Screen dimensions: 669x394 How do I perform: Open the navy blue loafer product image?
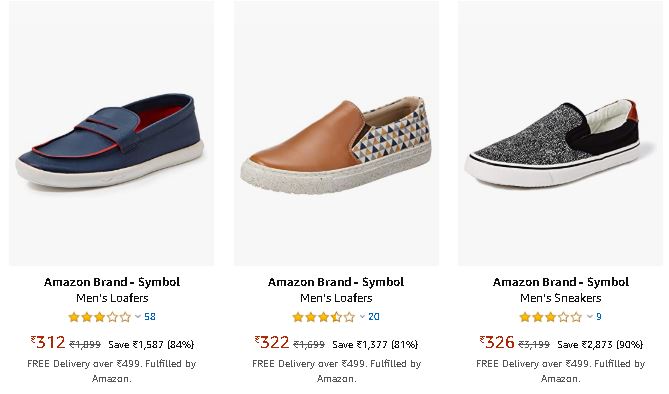(111, 133)
